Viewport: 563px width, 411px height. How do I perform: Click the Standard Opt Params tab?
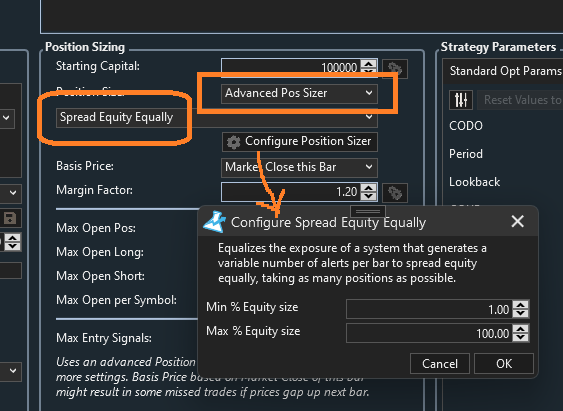[504, 71]
